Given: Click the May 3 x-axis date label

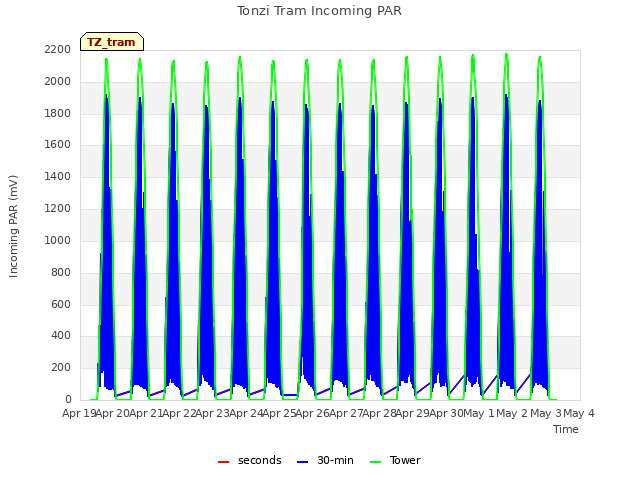Looking at the screenshot, I should [546, 413].
